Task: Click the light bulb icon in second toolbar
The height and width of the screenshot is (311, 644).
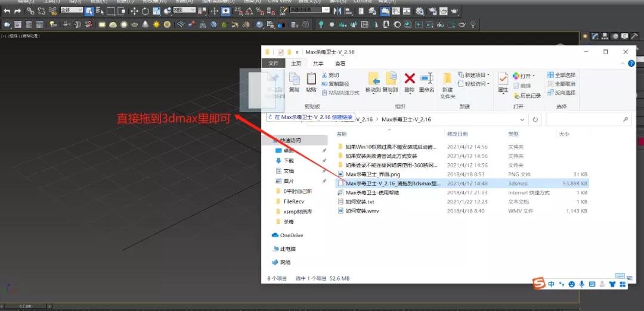Action: pos(52,24)
